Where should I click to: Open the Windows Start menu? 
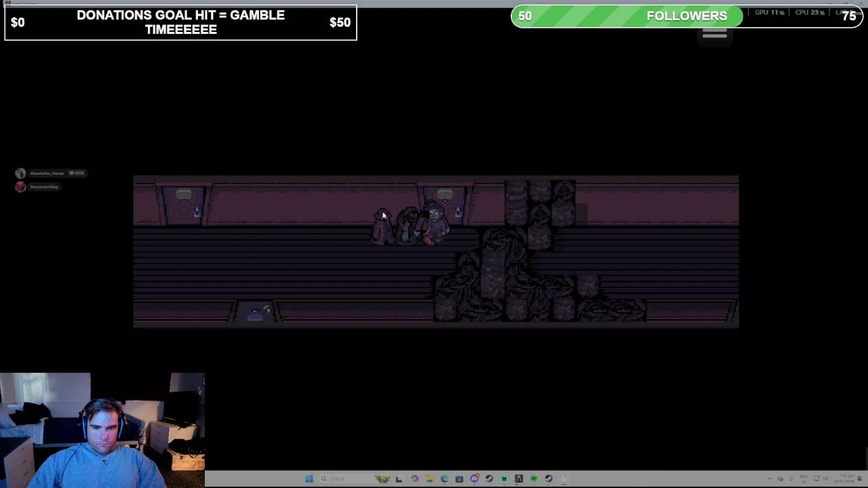coord(309,479)
